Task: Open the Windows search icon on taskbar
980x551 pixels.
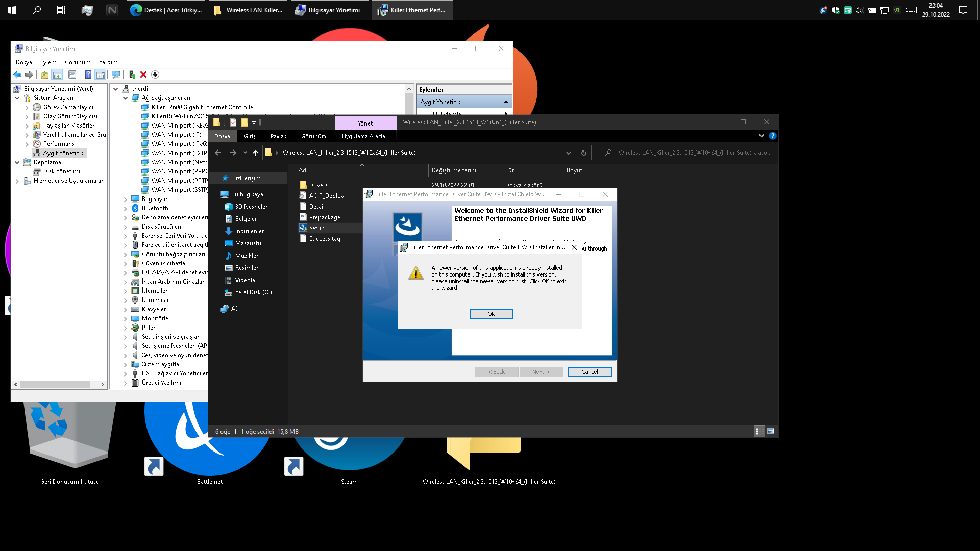Action: pyautogui.click(x=37, y=10)
